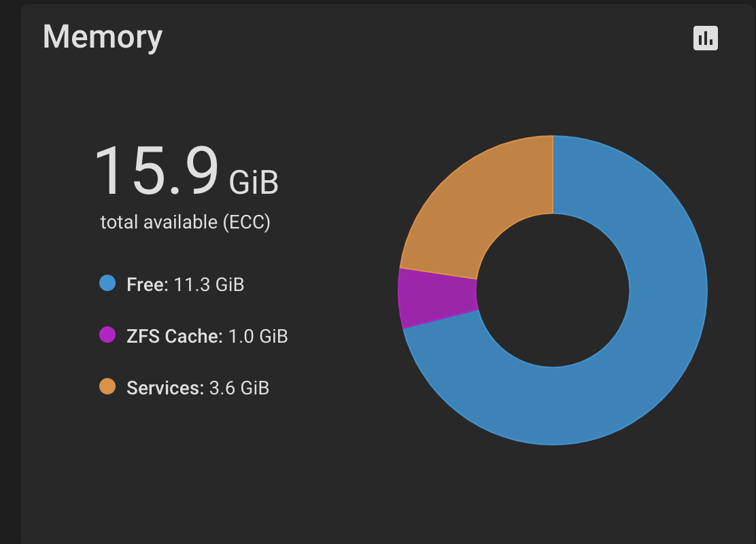Click the 3.6 GiB services value
This screenshot has height=544, width=756.
coord(239,388)
